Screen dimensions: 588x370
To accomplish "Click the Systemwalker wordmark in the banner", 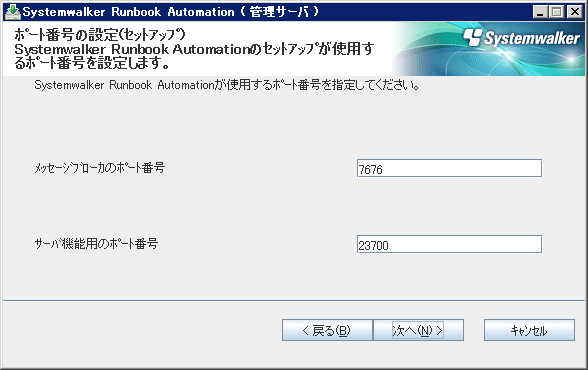I will [531, 38].
